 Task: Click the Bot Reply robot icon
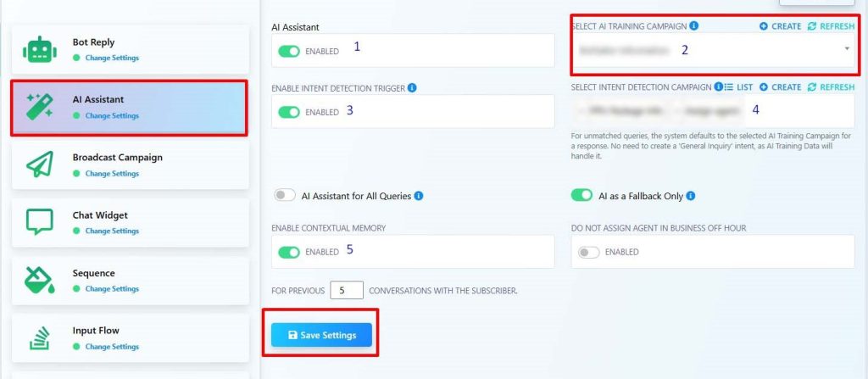39,50
